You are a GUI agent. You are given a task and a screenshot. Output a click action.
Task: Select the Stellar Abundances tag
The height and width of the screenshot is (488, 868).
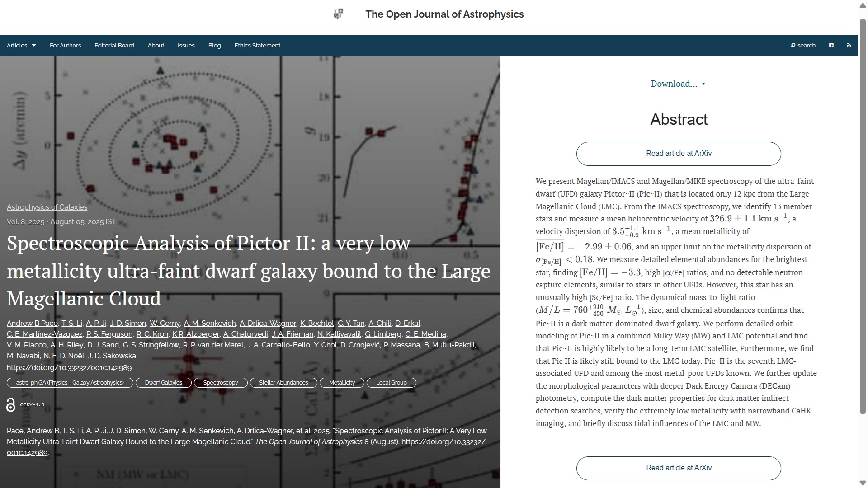(x=283, y=383)
